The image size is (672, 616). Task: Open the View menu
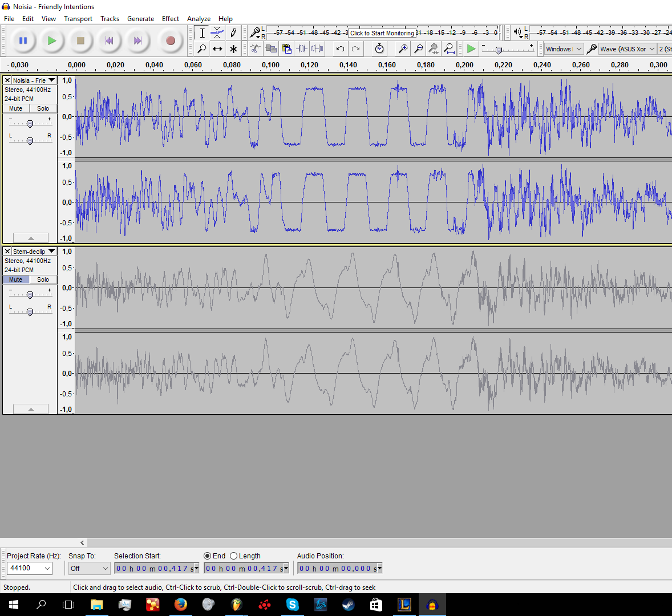pyautogui.click(x=48, y=19)
